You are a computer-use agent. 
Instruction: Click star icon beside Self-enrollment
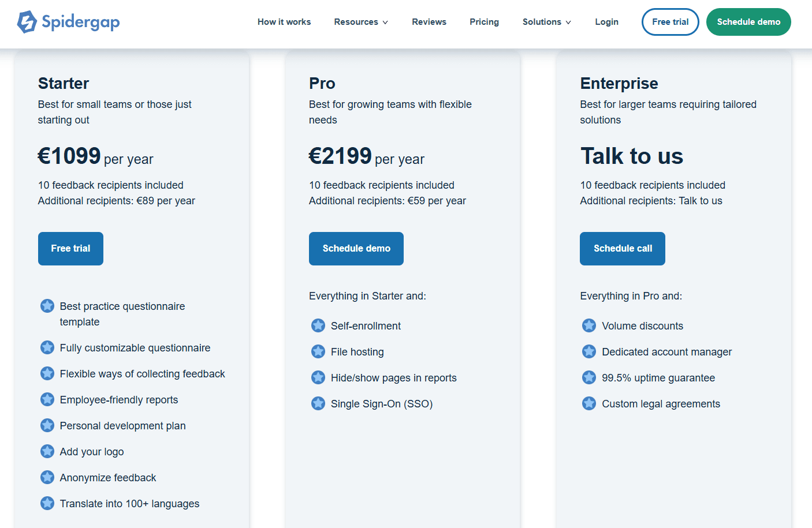[318, 325]
